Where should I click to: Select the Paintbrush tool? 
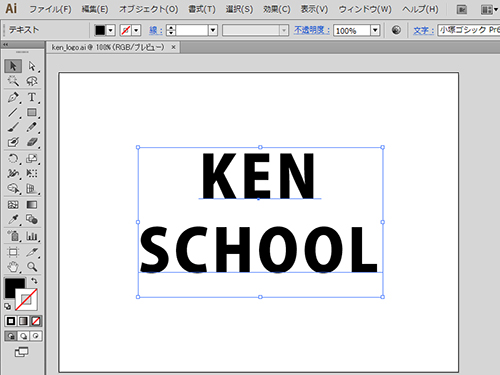[x=13, y=127]
